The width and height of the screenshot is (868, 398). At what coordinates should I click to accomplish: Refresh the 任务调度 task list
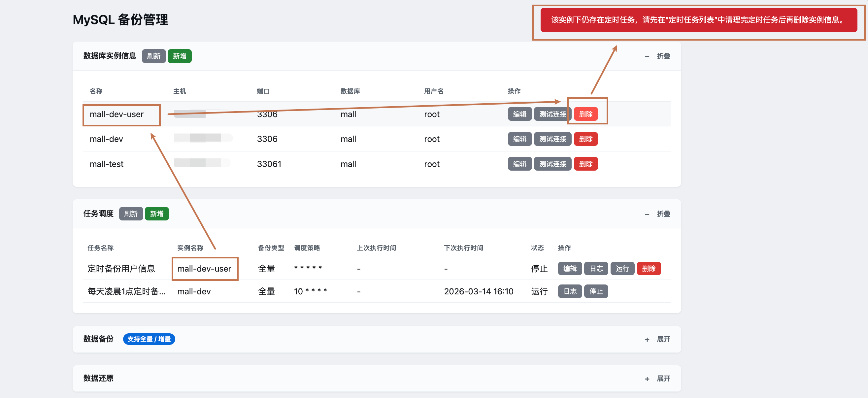click(131, 214)
